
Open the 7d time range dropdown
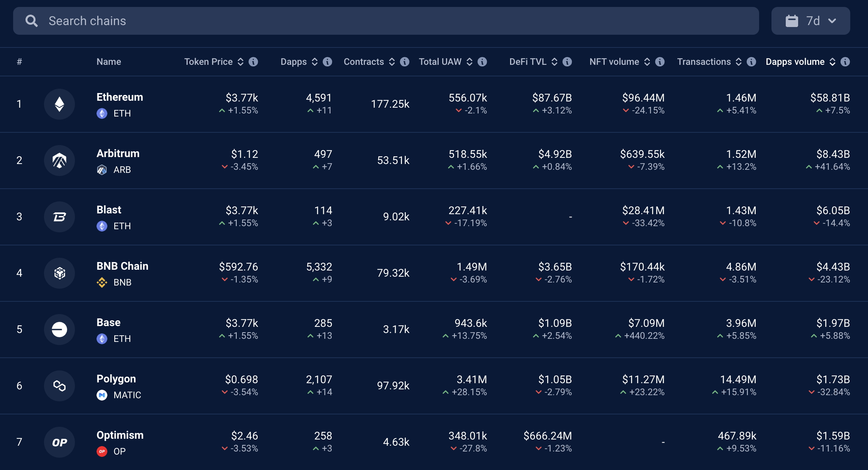tap(810, 21)
